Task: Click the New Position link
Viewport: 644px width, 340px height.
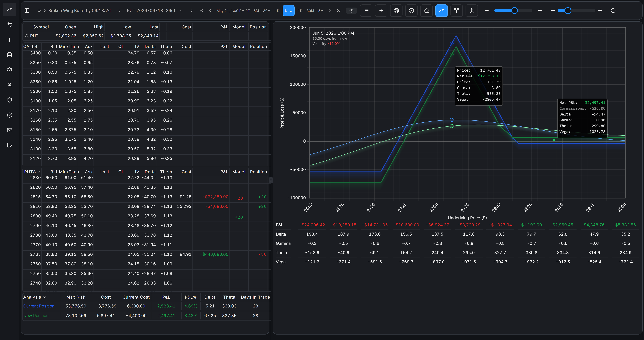Action: click(x=36, y=316)
